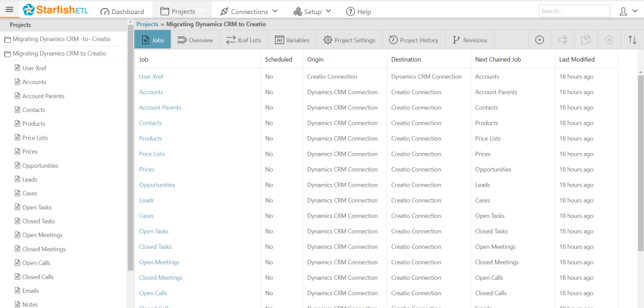Click the copy job icon
This screenshot has height=308, width=644.
coord(586,40)
